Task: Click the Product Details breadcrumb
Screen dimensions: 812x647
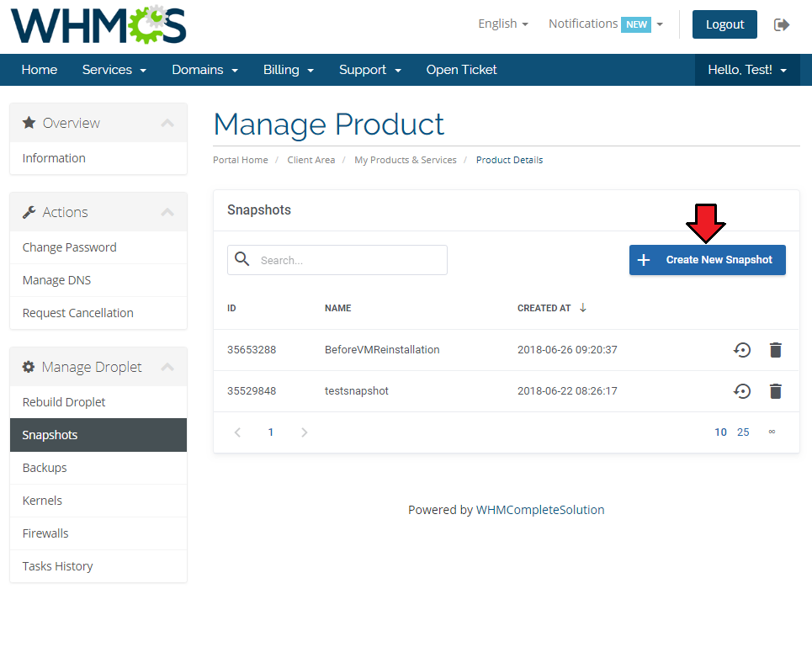Action: pyautogui.click(x=510, y=160)
